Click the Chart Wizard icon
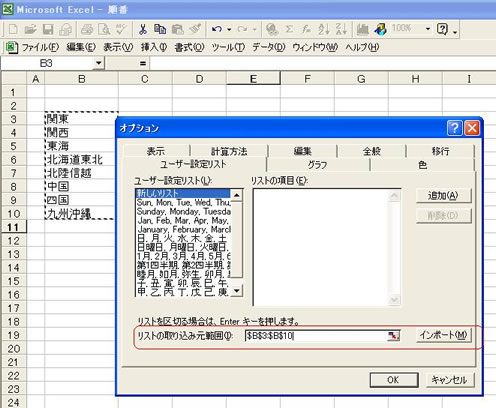 coord(363,30)
